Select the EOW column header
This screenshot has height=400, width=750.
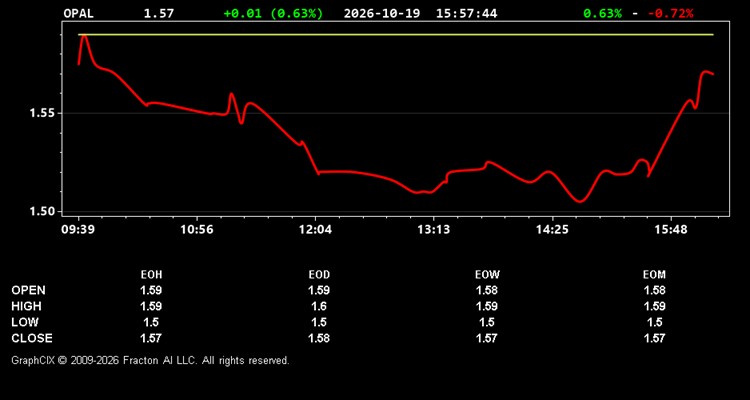pyautogui.click(x=487, y=275)
